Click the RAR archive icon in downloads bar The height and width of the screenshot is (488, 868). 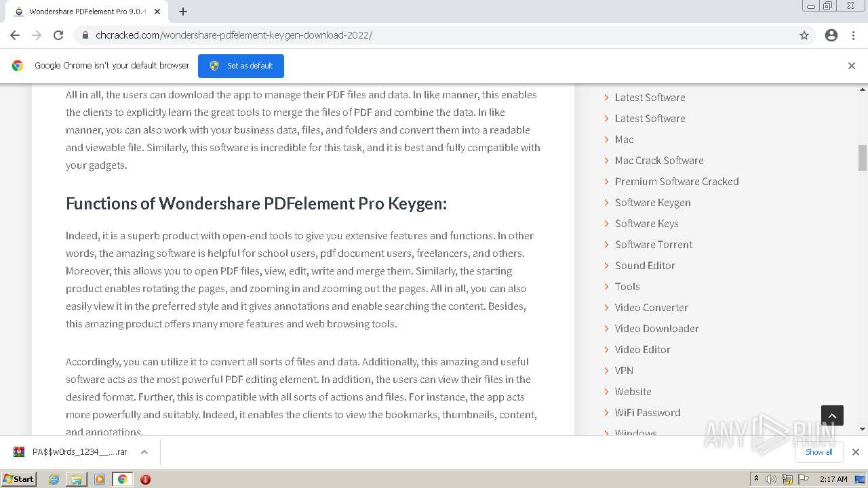click(x=19, y=452)
